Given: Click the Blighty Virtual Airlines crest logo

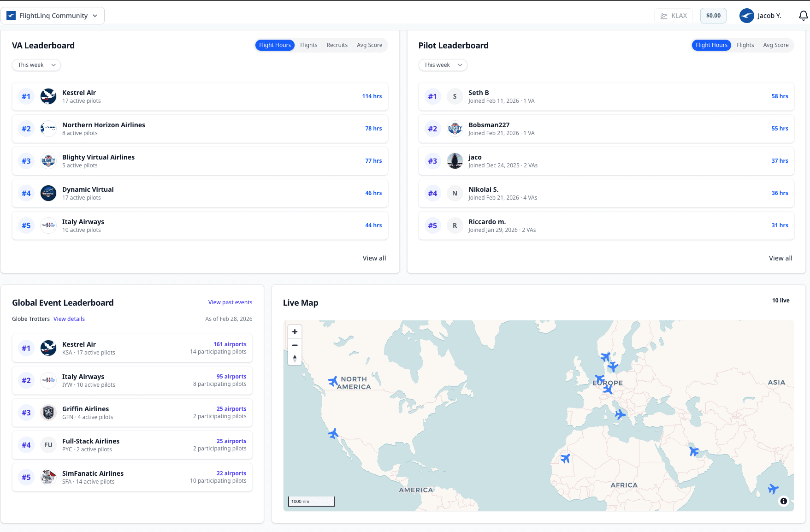Looking at the screenshot, I should coord(48,161).
